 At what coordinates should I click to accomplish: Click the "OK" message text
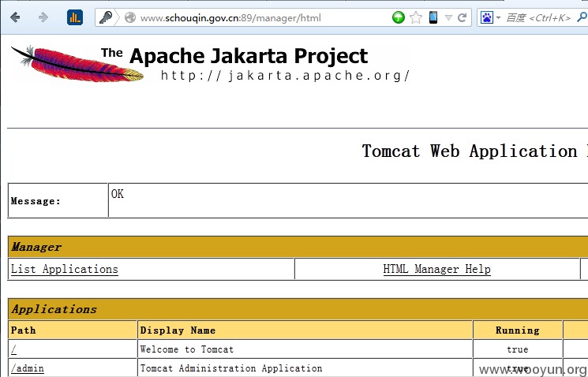pos(118,194)
